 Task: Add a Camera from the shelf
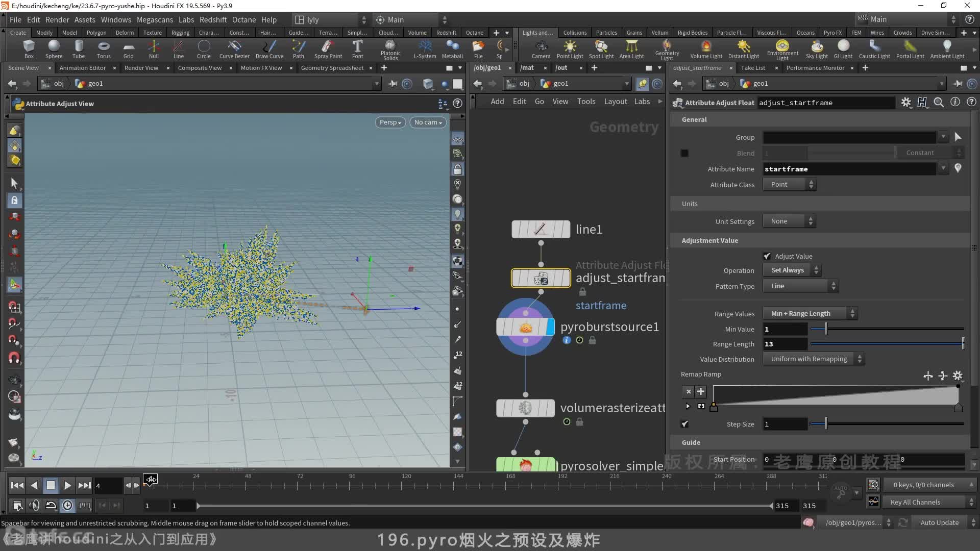coord(541,49)
